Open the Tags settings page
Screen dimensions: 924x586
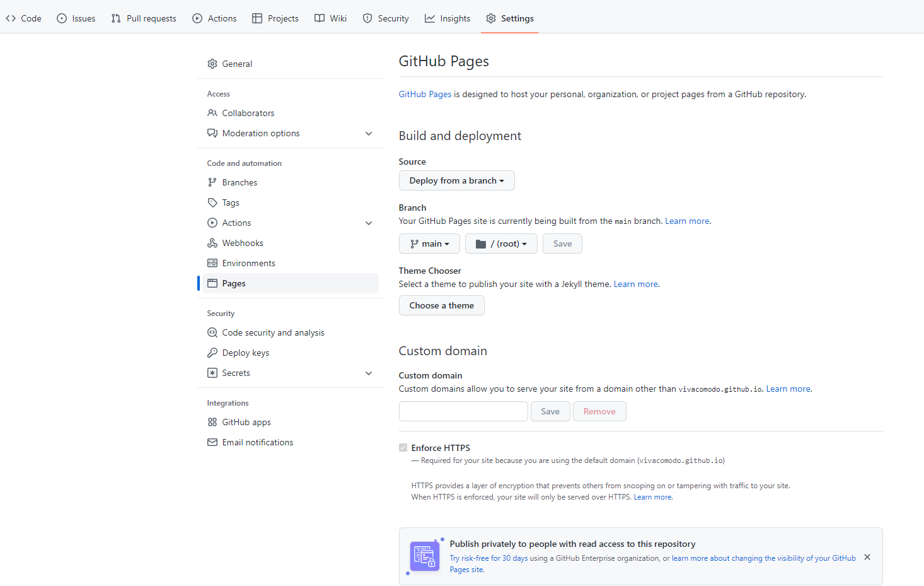click(x=291, y=202)
